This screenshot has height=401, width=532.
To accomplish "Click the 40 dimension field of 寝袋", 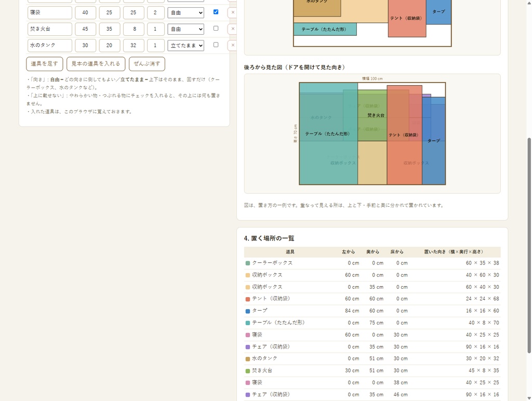I will pyautogui.click(x=85, y=13).
